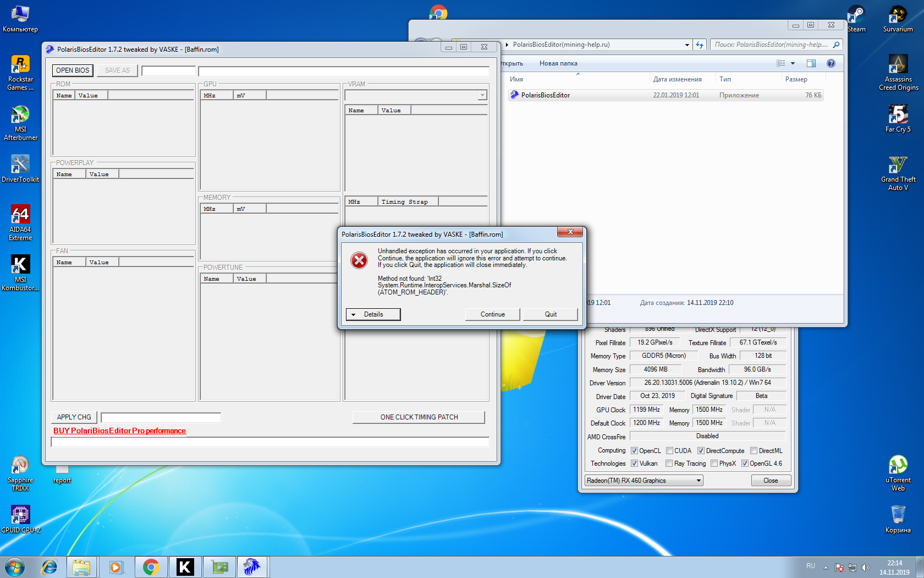Screen dimensions: 924x578
Task: Click the APPLY CHG button
Action: point(74,417)
